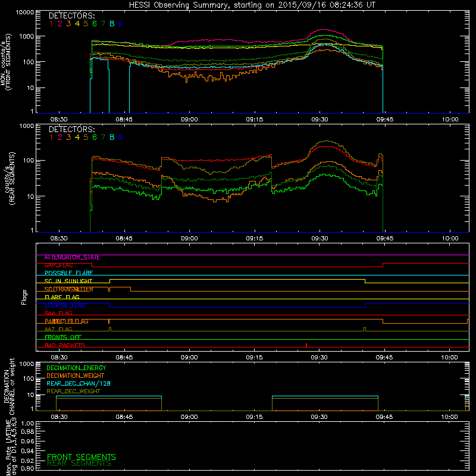This screenshot has height=476, width=476.
Task: Click magenta detector 2 peak near 09:31
Action: 324,30
